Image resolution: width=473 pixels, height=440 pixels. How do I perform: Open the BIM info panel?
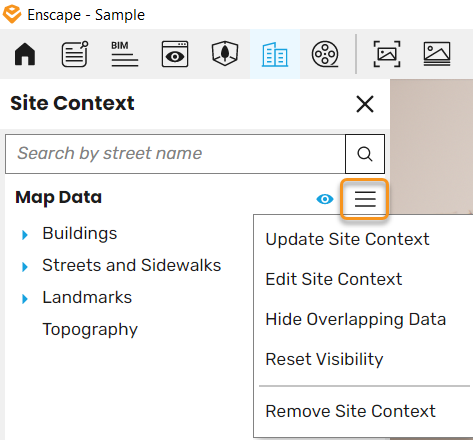pos(125,54)
